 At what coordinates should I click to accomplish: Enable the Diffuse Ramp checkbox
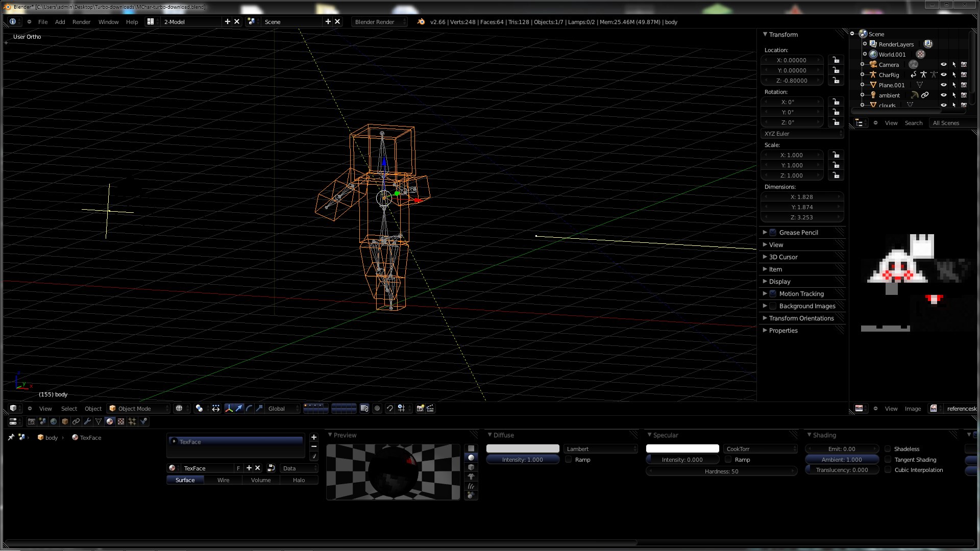pyautogui.click(x=569, y=460)
